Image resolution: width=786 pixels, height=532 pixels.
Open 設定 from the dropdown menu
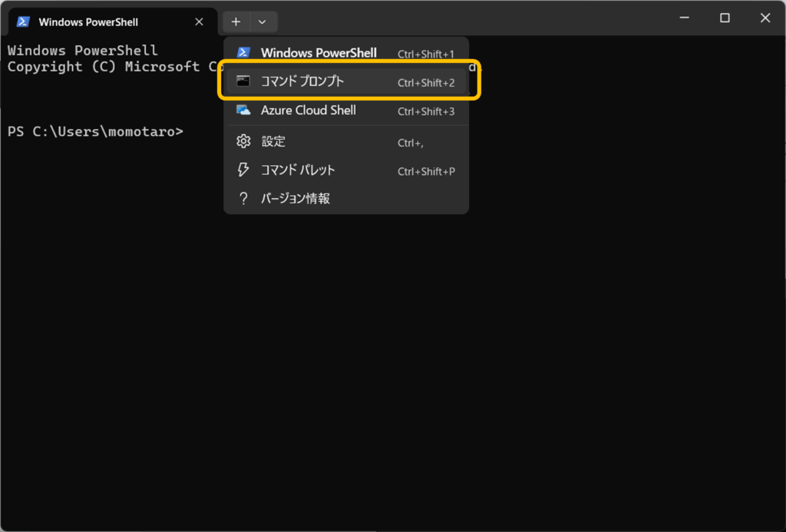pyautogui.click(x=346, y=141)
